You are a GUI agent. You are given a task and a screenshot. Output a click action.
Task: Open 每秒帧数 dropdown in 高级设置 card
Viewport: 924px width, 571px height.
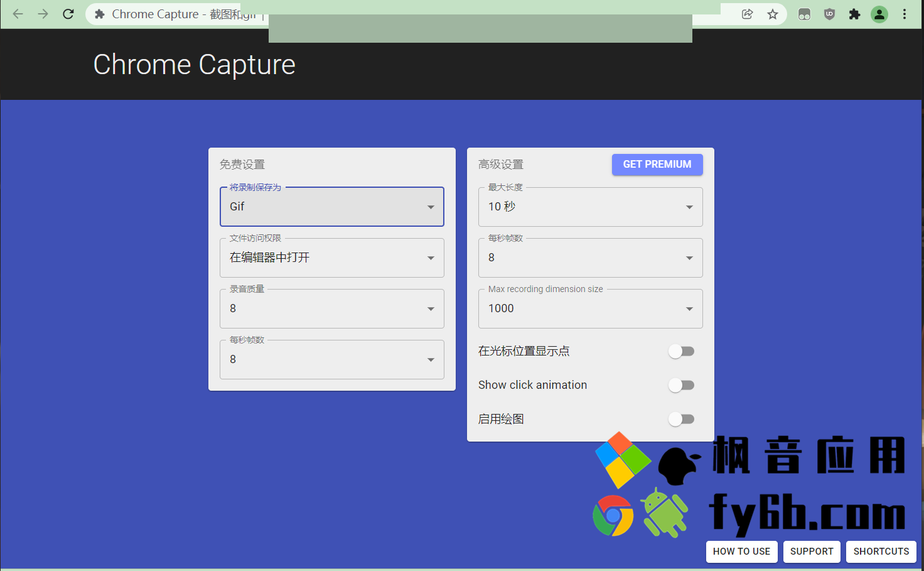[591, 258]
